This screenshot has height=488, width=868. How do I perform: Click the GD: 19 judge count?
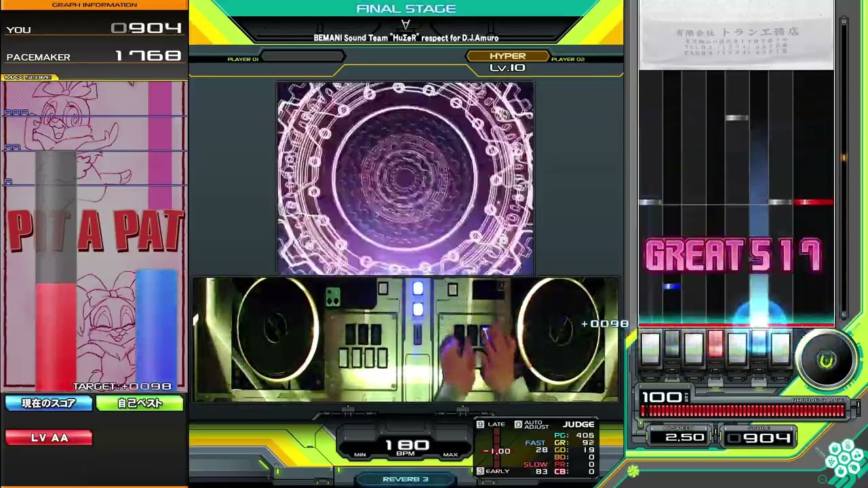[x=574, y=450]
